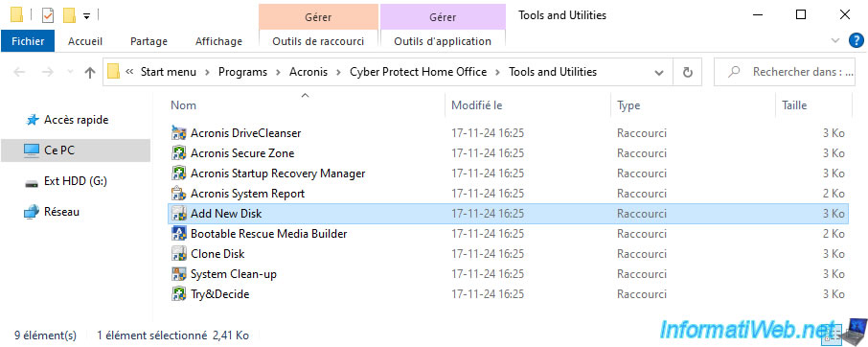Open the Outils de raccourci tab
Screen dimensions: 868x347
click(x=318, y=41)
